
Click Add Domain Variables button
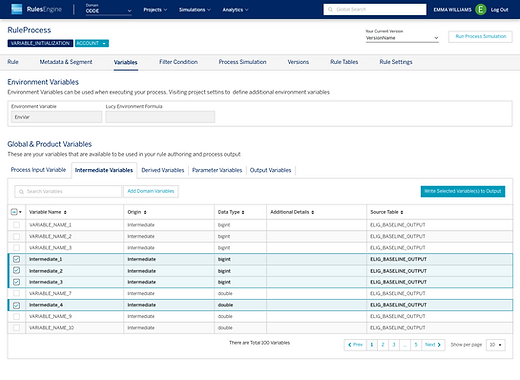[x=151, y=191]
